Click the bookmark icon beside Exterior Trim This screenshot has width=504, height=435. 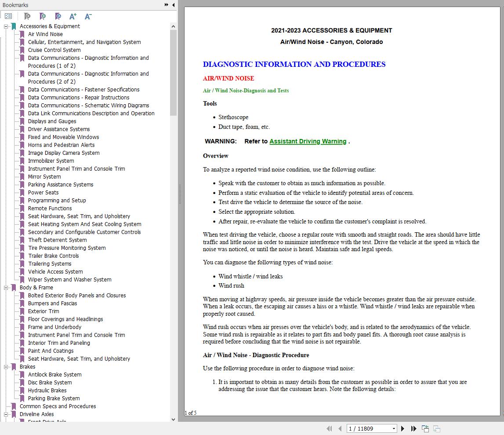click(x=22, y=311)
